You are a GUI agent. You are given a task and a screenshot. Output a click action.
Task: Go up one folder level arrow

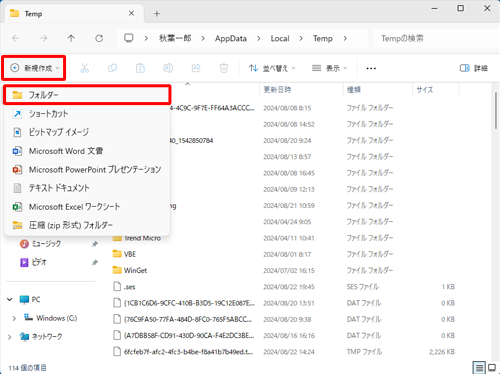71,38
